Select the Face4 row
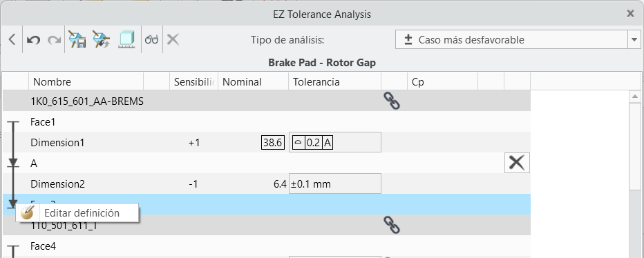 click(x=267, y=246)
